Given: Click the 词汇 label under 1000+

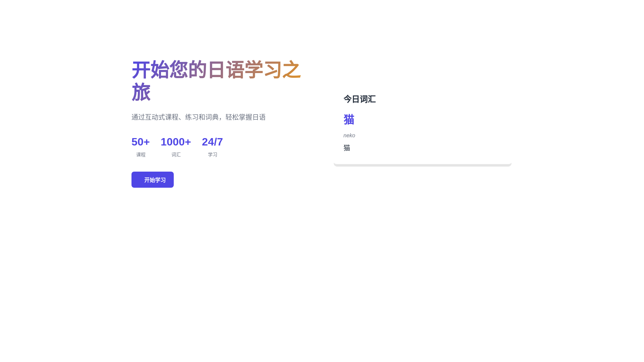Looking at the screenshot, I should click(176, 155).
